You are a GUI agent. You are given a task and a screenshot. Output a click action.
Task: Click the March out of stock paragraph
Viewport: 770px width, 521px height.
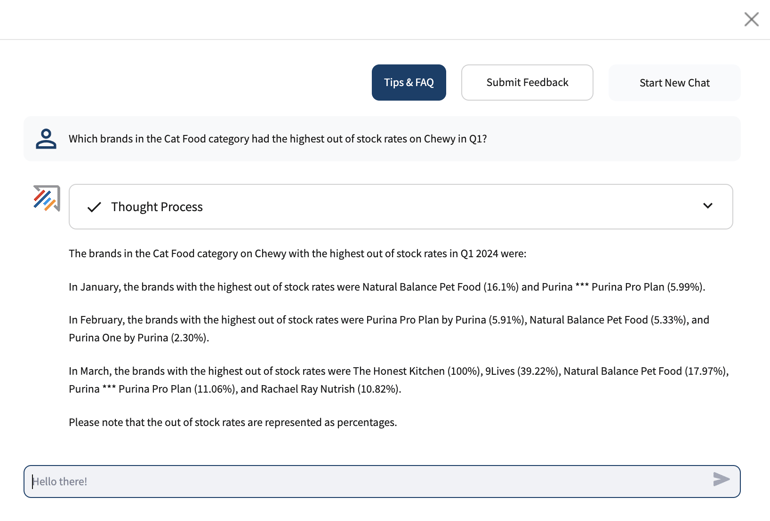click(399, 380)
